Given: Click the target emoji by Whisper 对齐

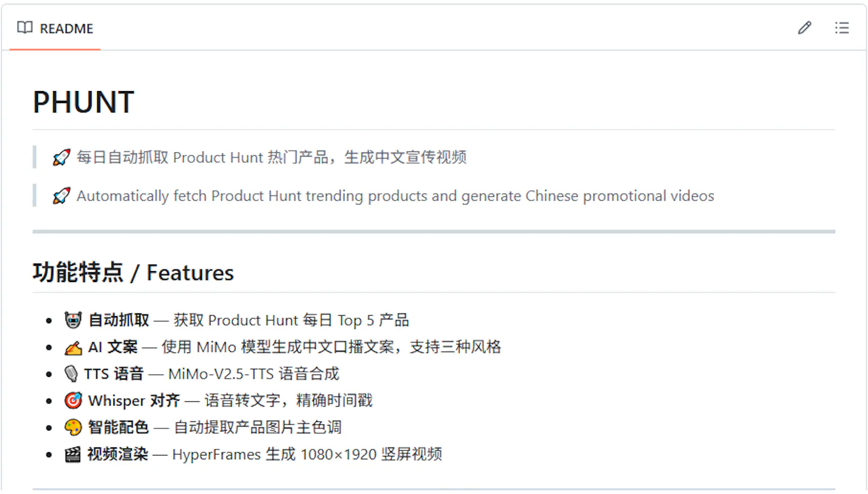Looking at the screenshot, I should (x=73, y=400).
